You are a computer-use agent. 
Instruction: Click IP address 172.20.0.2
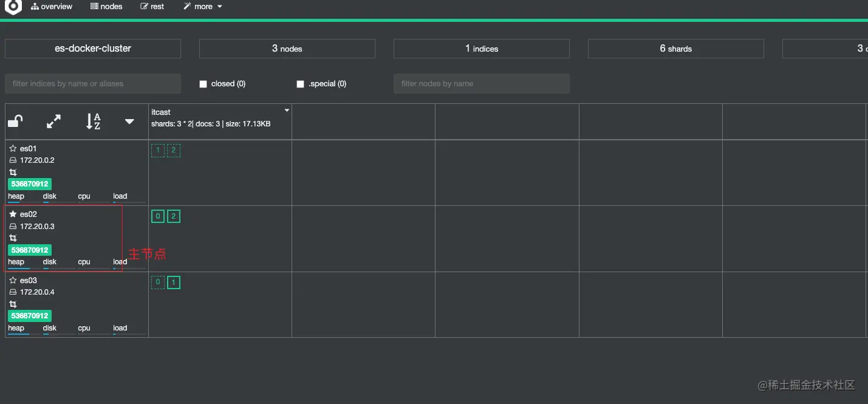coord(37,160)
